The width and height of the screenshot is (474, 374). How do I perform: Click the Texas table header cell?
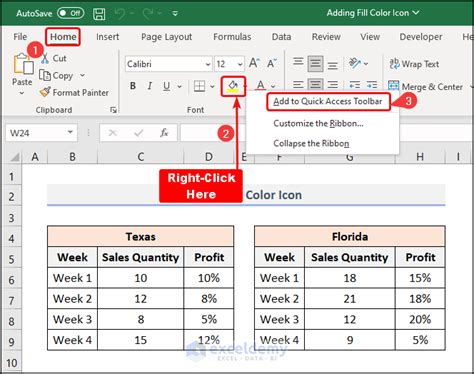pyautogui.click(x=141, y=237)
